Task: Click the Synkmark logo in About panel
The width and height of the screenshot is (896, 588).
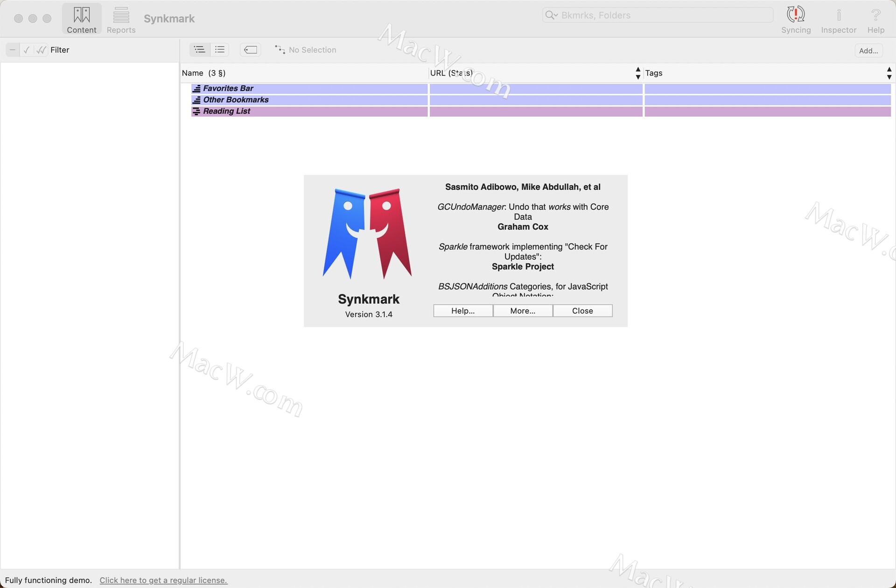Action: (x=367, y=234)
